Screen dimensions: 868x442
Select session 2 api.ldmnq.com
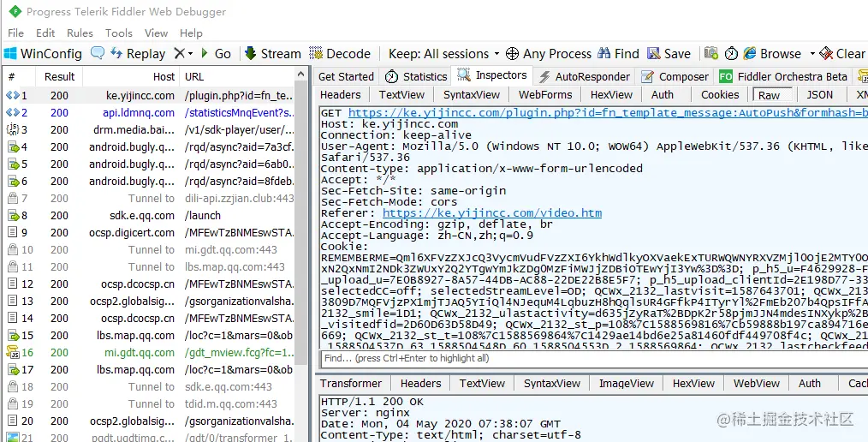150,112
